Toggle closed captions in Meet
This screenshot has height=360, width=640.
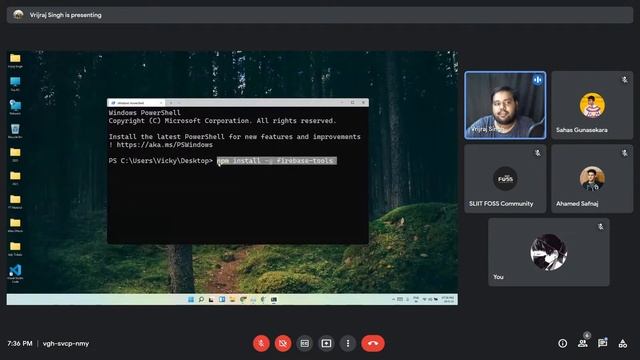[x=304, y=343]
